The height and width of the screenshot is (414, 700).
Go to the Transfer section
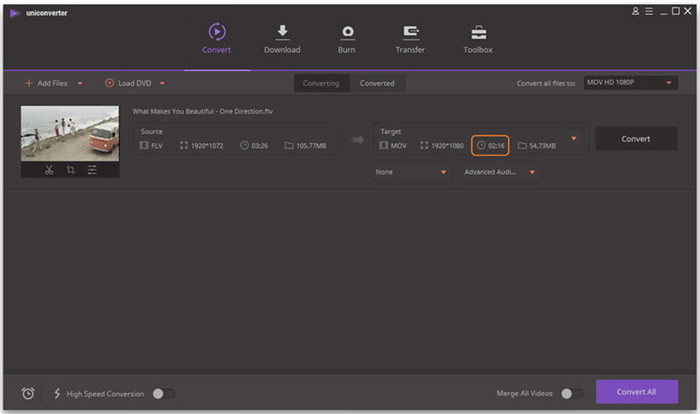(409, 33)
